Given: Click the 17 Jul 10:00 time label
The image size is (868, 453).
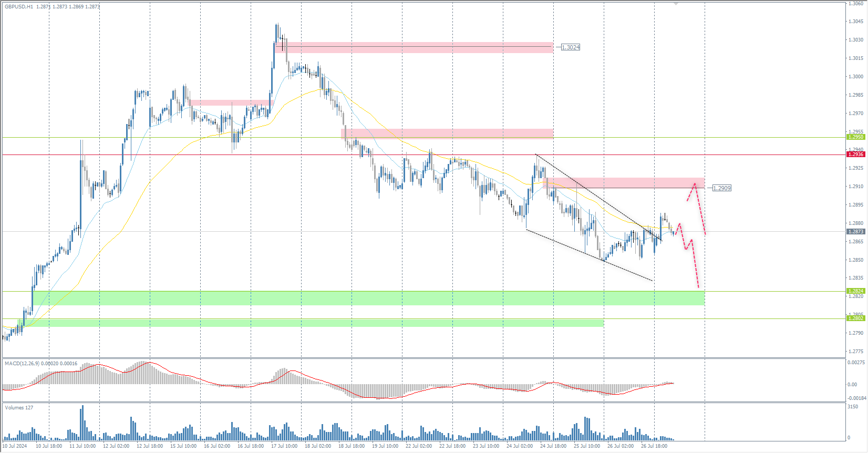Looking at the screenshot, I should point(284,446).
